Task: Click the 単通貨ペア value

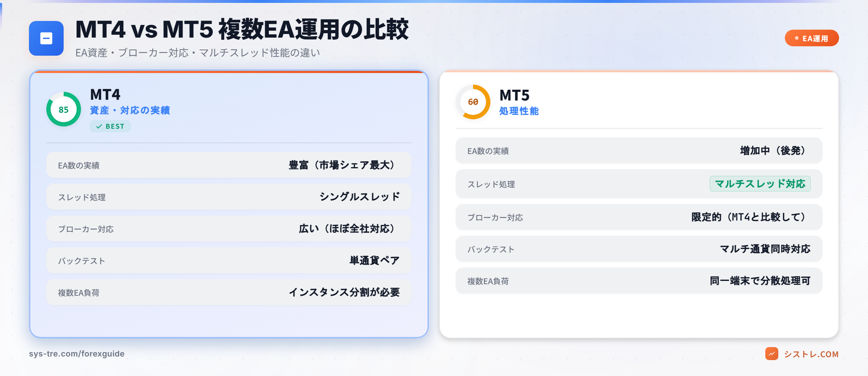Action: 374,260
